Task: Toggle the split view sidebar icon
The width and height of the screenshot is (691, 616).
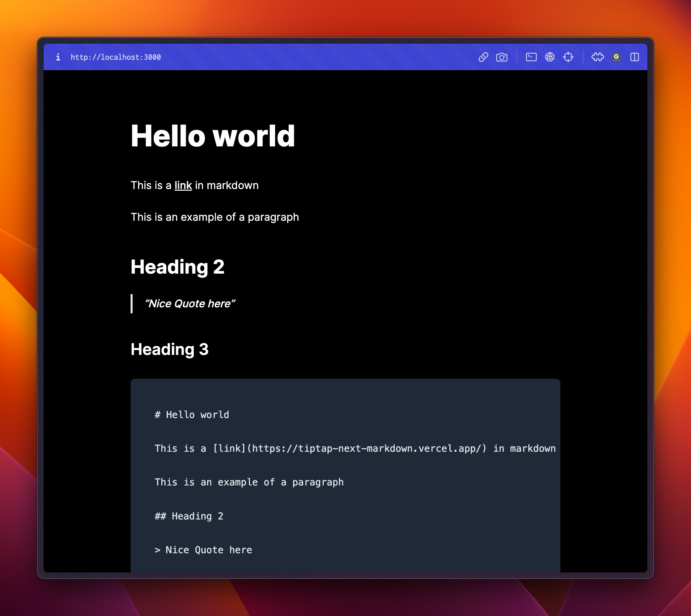Action: tap(634, 57)
